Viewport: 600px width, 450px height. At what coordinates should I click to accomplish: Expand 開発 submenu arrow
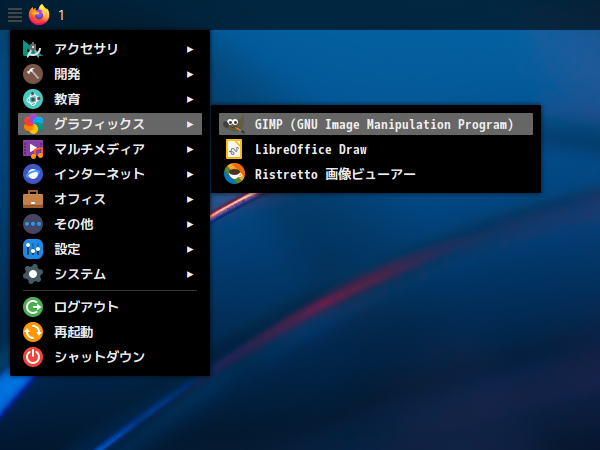(x=190, y=74)
